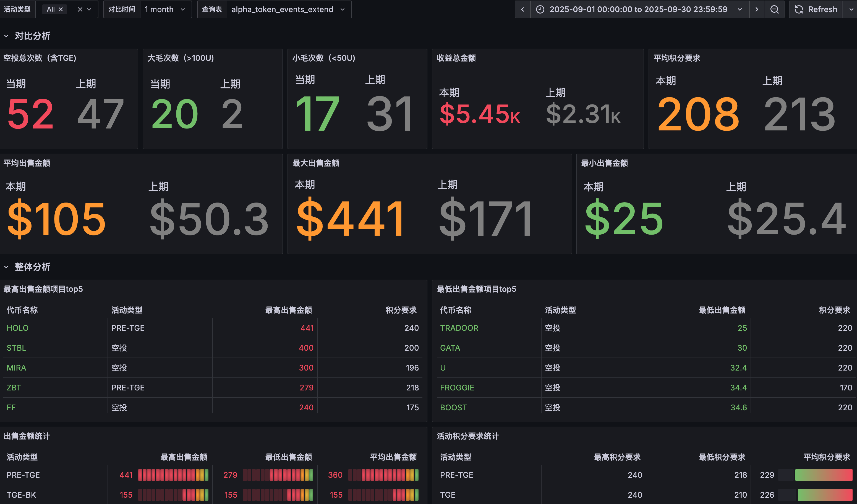Sort by 最高出售金额 column in top5 table
Image resolution: width=857 pixels, height=504 pixels.
pyautogui.click(x=288, y=310)
